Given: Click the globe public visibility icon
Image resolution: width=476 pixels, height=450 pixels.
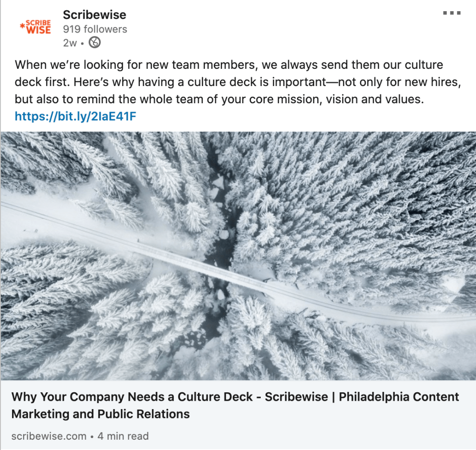Looking at the screenshot, I should [94, 42].
